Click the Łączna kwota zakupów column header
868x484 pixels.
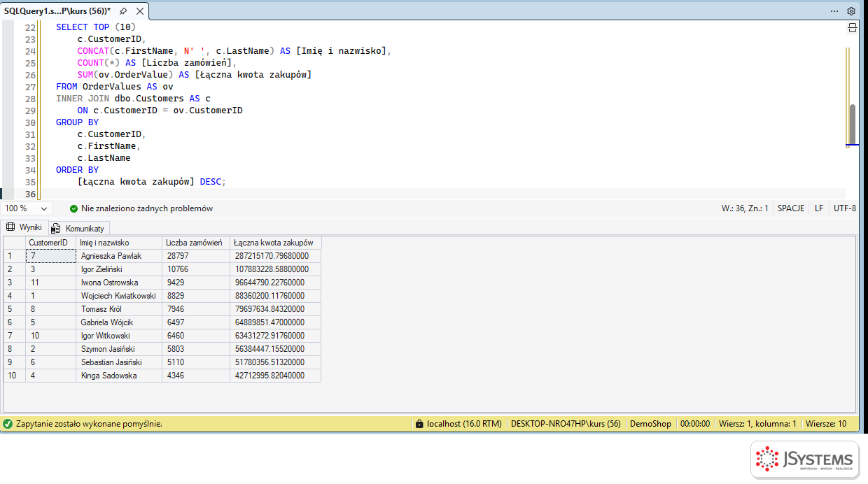pos(276,243)
